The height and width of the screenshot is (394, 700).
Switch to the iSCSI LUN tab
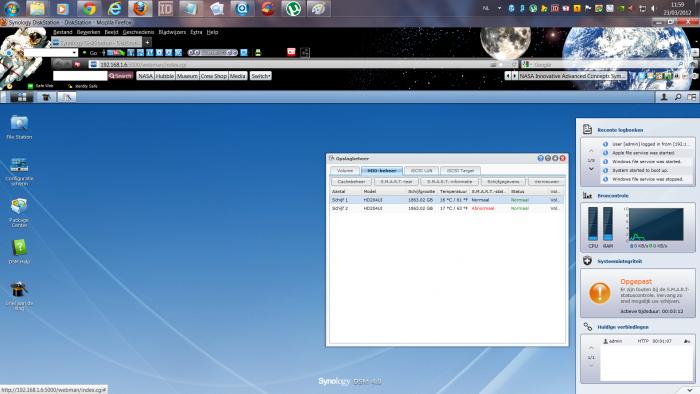[421, 170]
